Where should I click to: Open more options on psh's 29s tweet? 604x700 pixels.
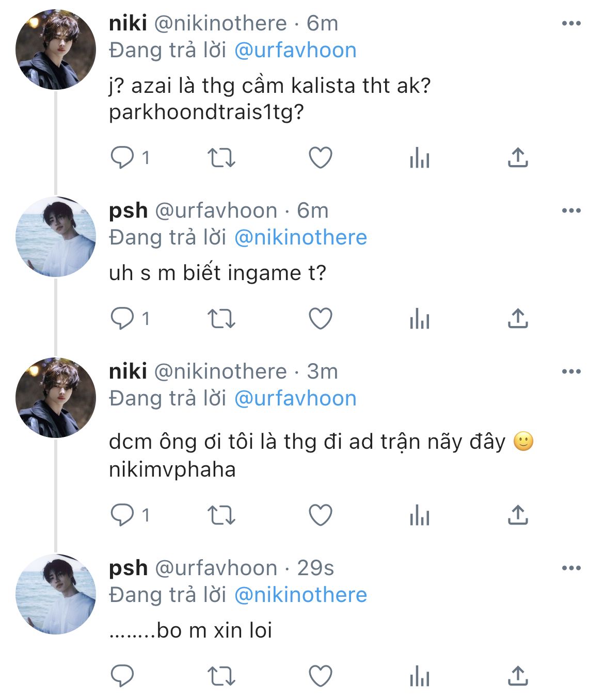pyautogui.click(x=571, y=568)
